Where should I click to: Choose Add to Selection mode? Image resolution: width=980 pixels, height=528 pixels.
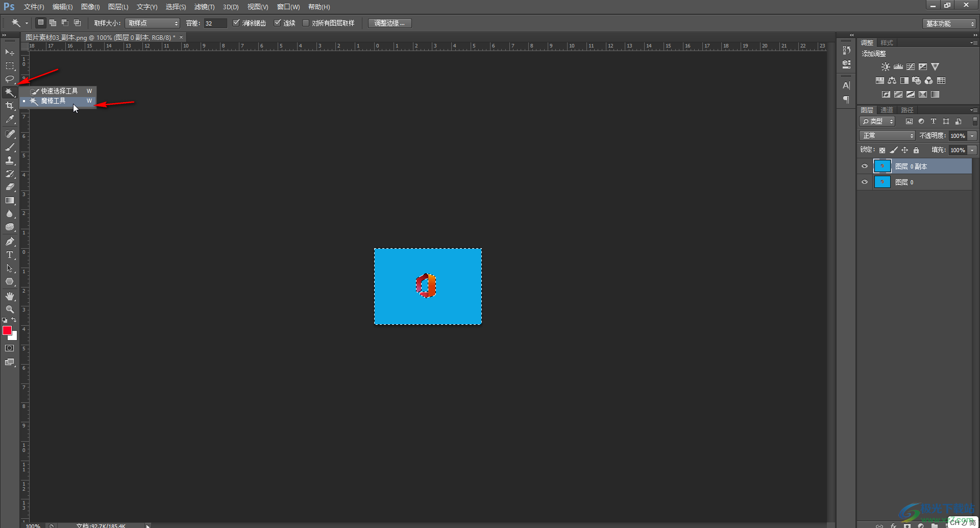click(53, 23)
